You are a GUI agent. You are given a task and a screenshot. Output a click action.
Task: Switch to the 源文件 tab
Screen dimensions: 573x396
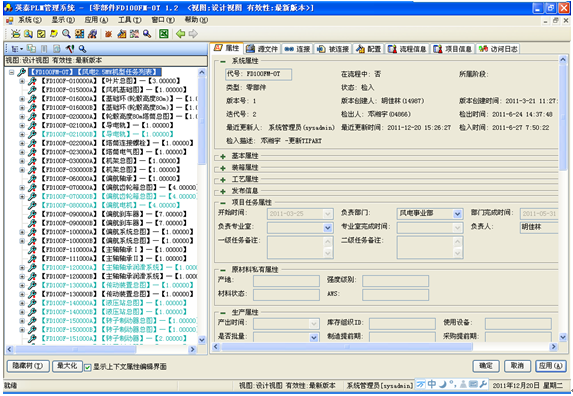262,49
